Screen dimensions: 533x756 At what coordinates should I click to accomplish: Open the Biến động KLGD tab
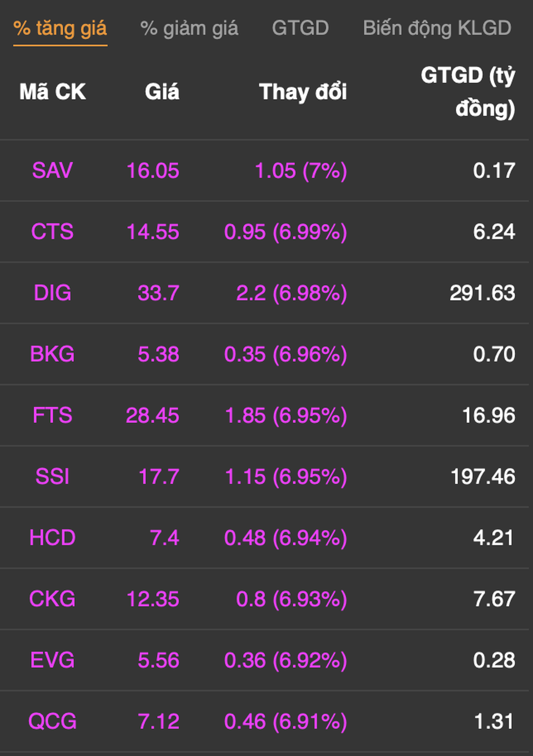point(437,28)
